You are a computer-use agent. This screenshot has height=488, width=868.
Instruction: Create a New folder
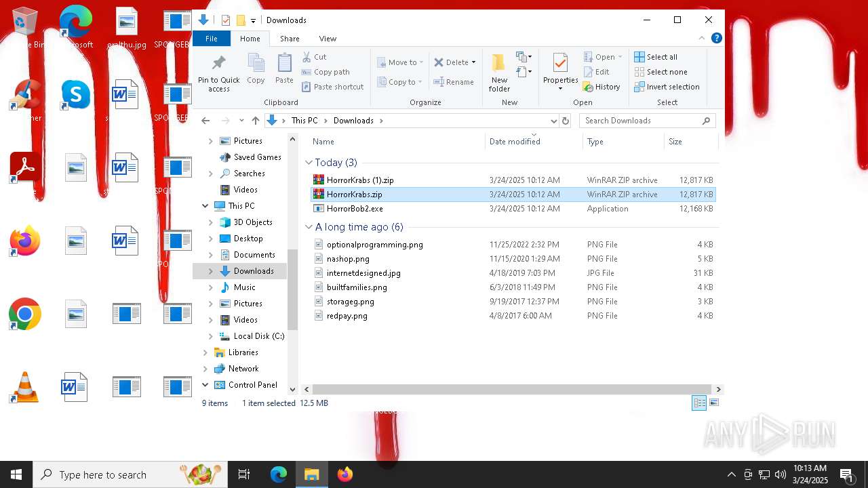[x=499, y=73]
